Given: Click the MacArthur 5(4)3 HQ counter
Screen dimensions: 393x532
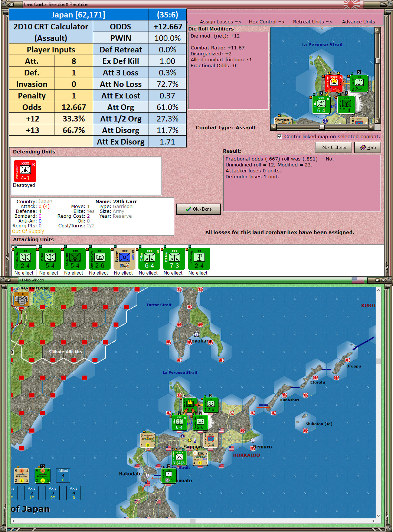Looking at the screenshot, I should pos(179,458).
